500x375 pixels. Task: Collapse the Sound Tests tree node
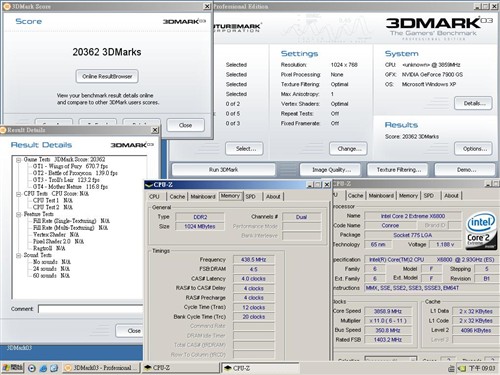[18, 255]
